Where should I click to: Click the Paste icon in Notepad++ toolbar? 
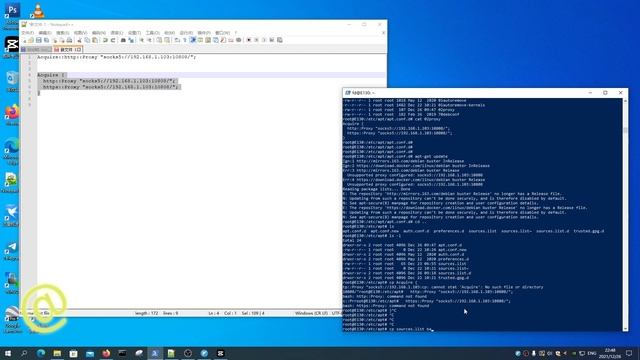pos(95,40)
